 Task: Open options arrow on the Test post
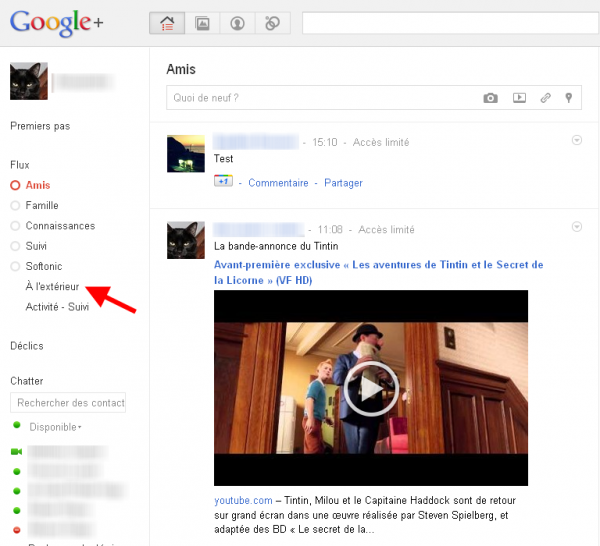[x=576, y=141]
